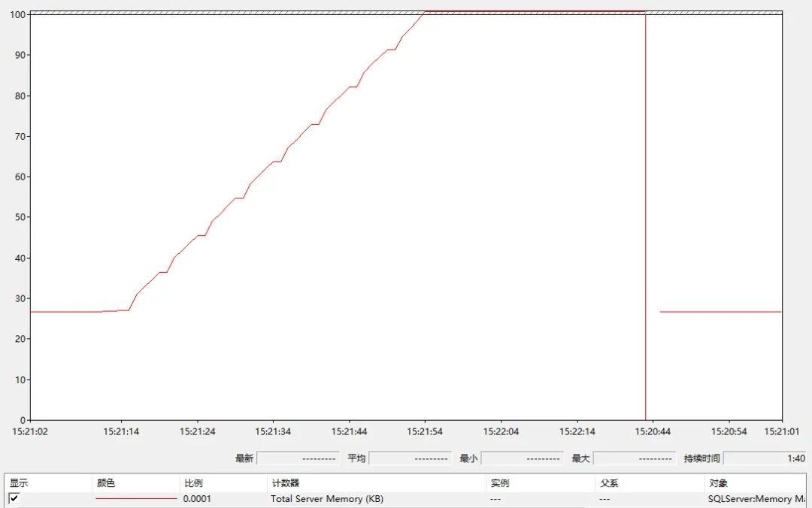Click the red vertical time marker line

pos(645,217)
